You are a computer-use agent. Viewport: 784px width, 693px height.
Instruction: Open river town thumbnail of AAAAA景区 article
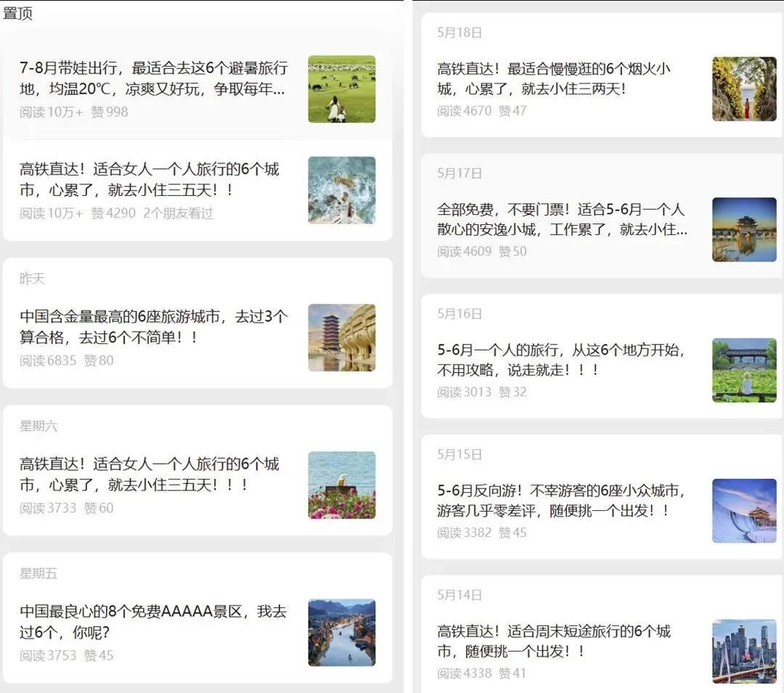[x=341, y=633]
